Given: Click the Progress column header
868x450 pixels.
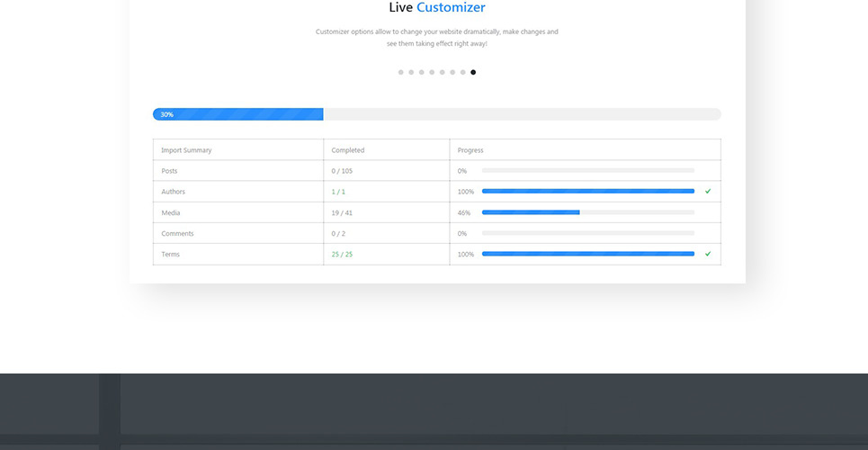Looking at the screenshot, I should pos(470,150).
